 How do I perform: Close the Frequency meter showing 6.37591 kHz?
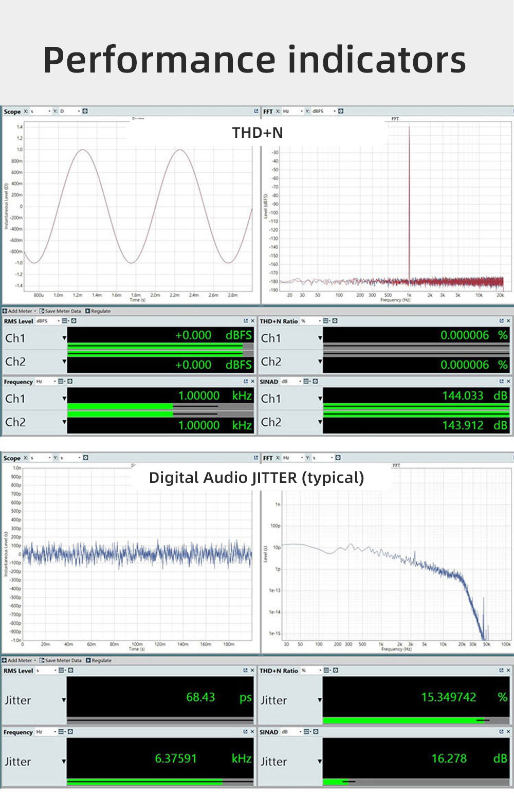(252, 732)
